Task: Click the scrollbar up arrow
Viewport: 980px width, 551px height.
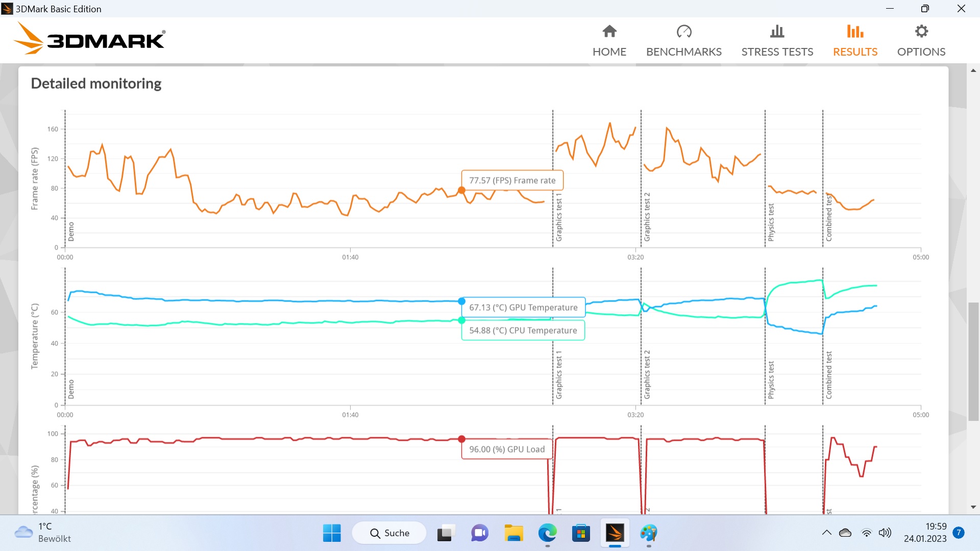Action: (x=973, y=70)
